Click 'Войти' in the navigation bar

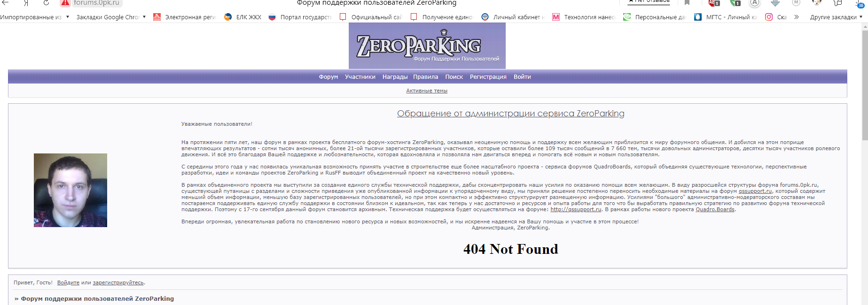(522, 77)
